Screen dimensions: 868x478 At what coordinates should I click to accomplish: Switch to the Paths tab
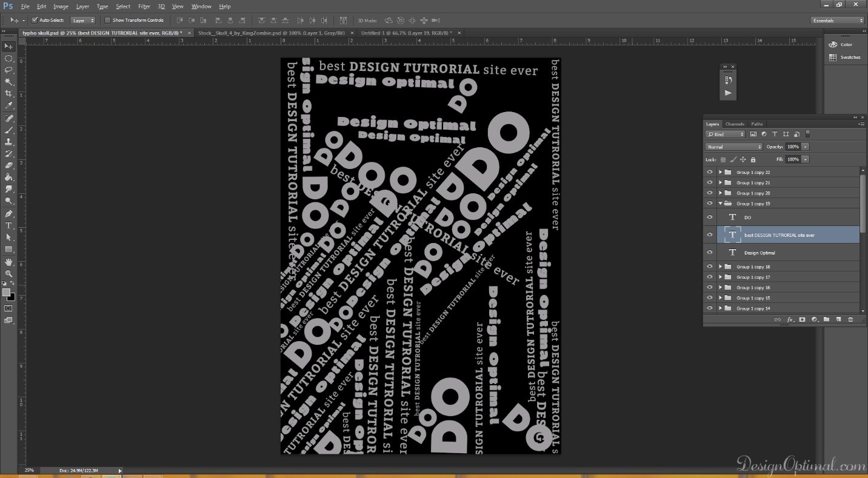tap(757, 124)
